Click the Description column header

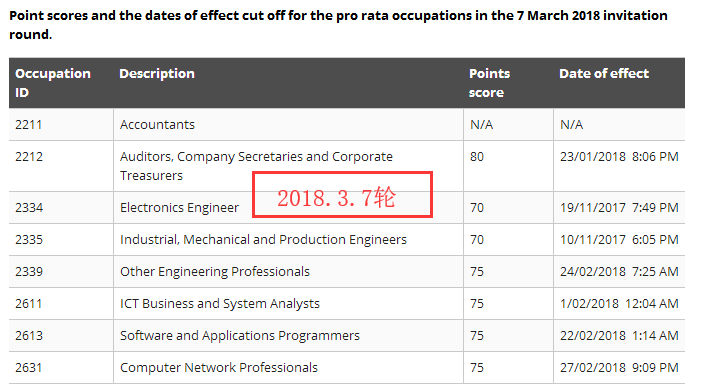pyautogui.click(x=157, y=73)
